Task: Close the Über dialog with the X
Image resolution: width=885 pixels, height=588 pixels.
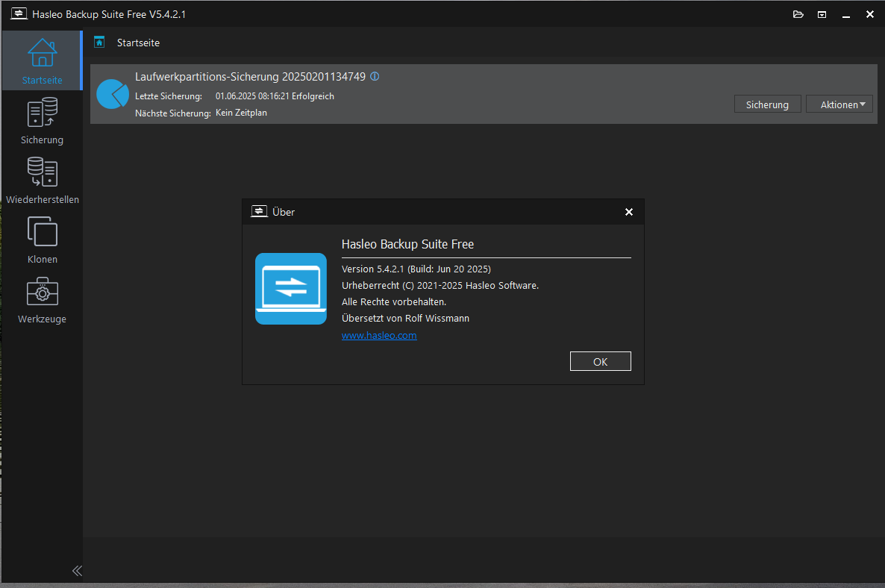Action: pyautogui.click(x=629, y=212)
